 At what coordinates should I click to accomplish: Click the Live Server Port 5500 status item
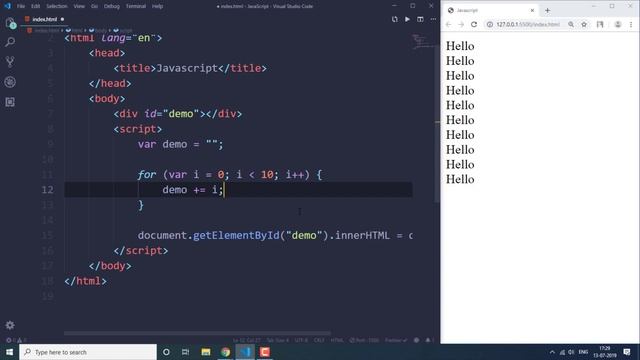click(x=364, y=340)
